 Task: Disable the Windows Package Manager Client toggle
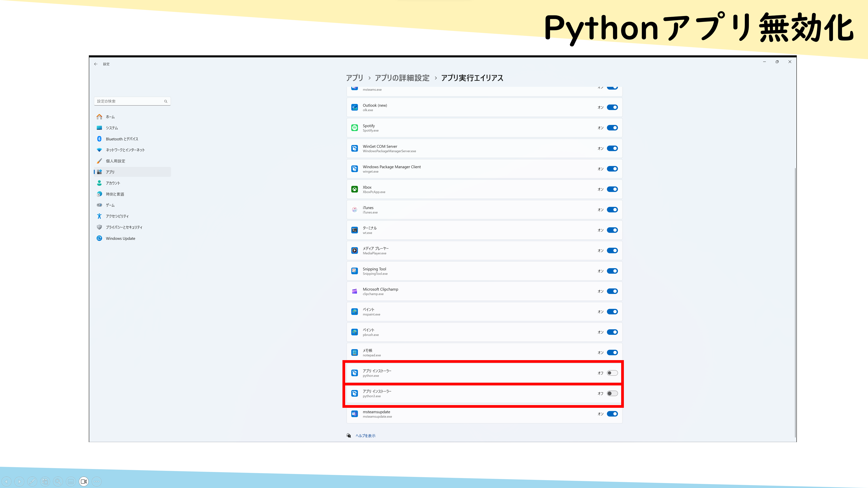pos(612,169)
